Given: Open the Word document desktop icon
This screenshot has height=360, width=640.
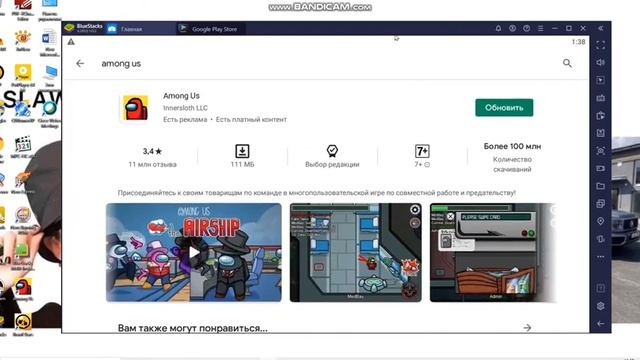Looking at the screenshot, I should tap(49, 43).
